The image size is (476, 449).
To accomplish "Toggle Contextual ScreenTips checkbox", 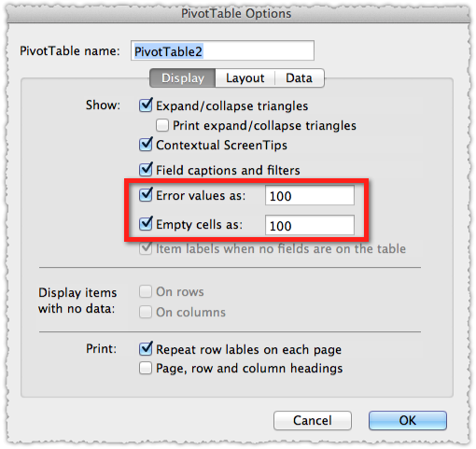I will 146,145.
